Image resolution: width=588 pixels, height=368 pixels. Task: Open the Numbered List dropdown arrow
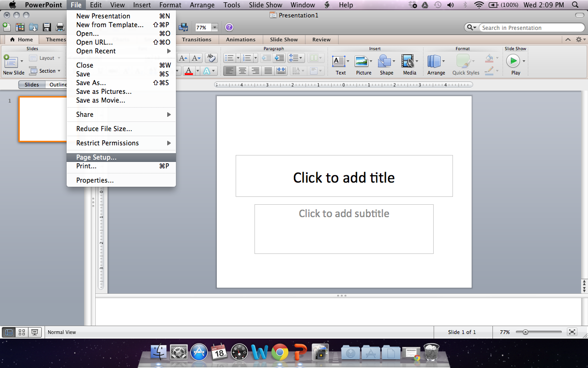pyautogui.click(x=256, y=58)
